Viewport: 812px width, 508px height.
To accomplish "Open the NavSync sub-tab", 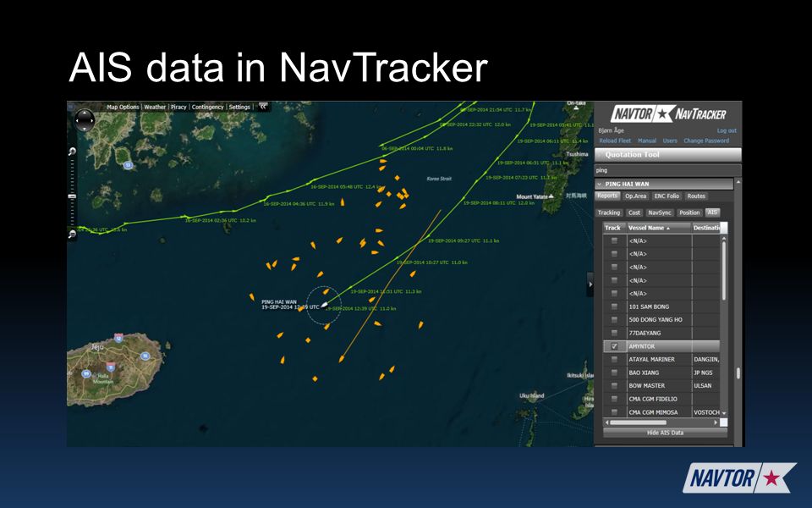I will pyautogui.click(x=660, y=213).
